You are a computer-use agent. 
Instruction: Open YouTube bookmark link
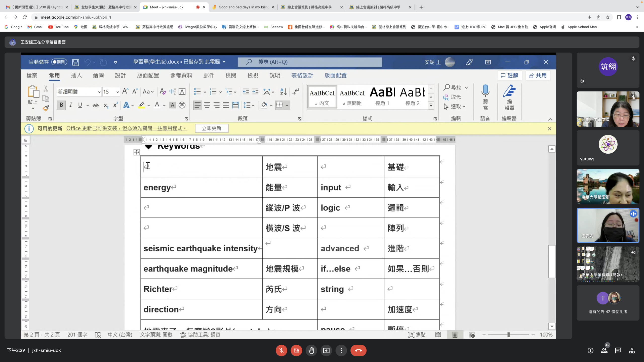59,27
